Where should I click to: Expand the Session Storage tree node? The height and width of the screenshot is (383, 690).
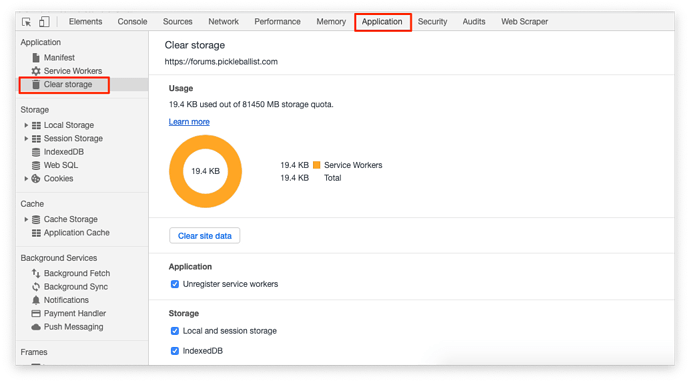[26, 139]
